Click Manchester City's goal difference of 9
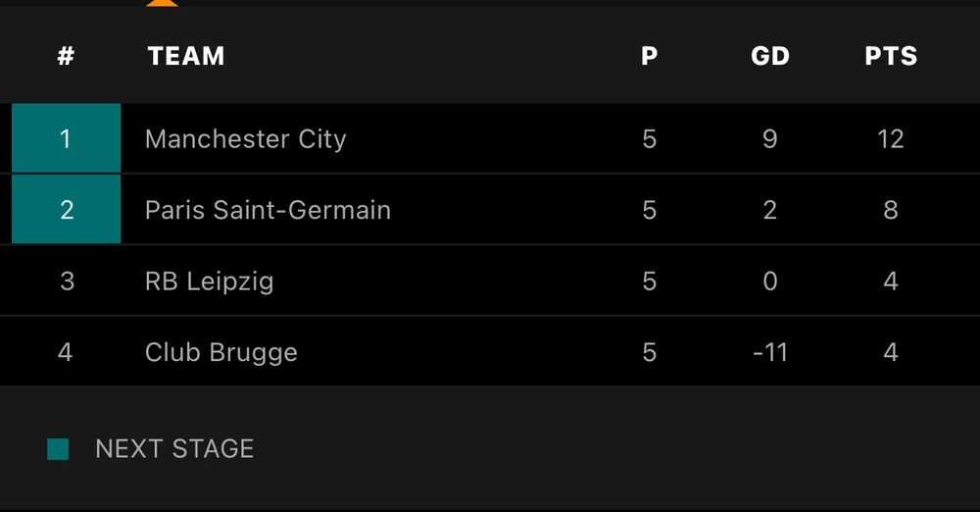 [x=769, y=139]
